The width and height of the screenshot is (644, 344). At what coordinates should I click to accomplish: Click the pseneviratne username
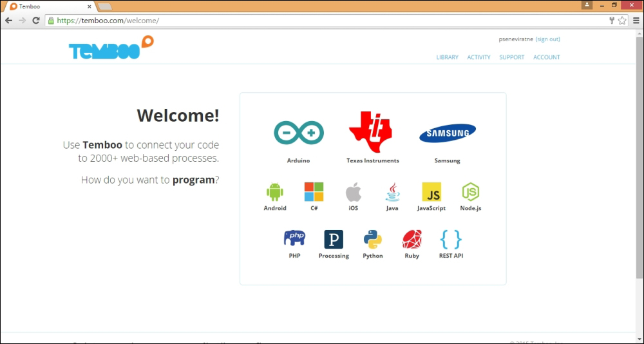click(x=516, y=39)
